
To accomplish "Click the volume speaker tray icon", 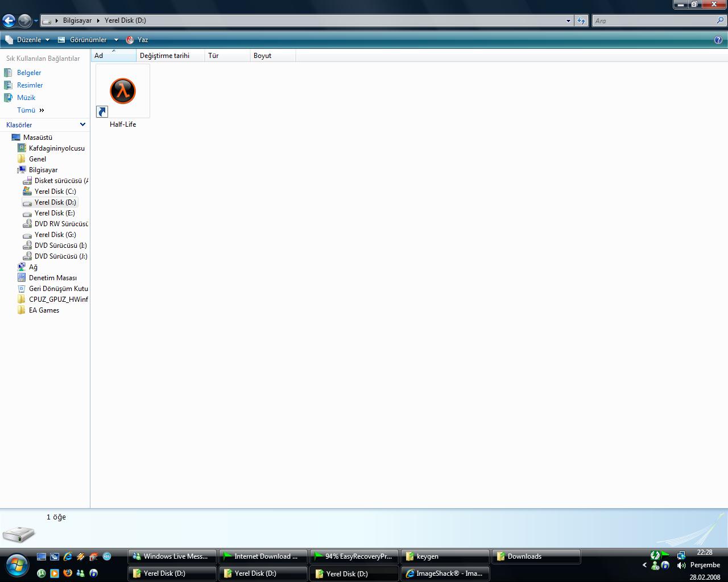I will (x=681, y=566).
